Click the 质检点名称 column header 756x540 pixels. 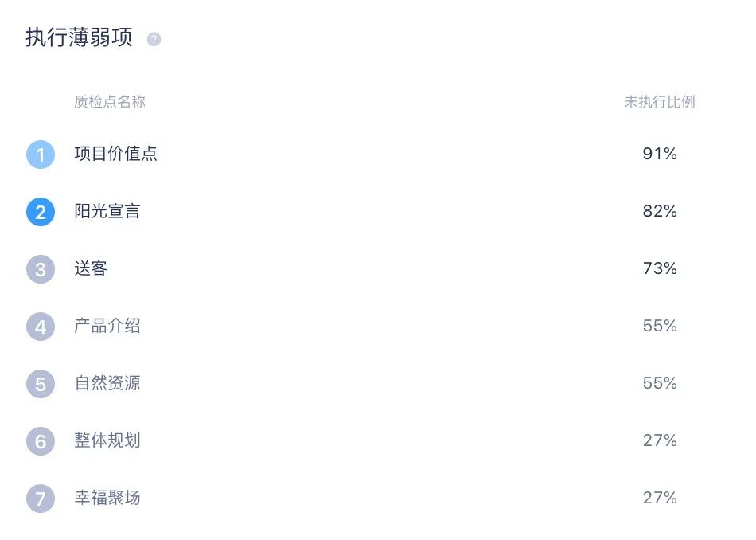click(110, 102)
